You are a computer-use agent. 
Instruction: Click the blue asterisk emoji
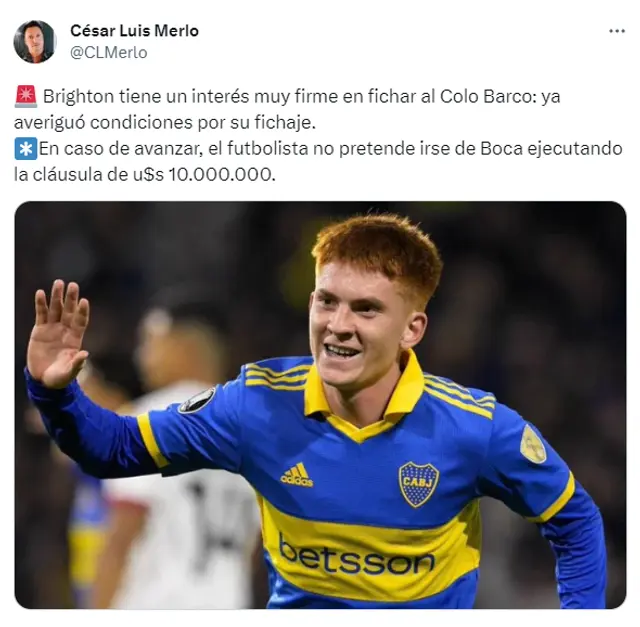[x=26, y=149]
